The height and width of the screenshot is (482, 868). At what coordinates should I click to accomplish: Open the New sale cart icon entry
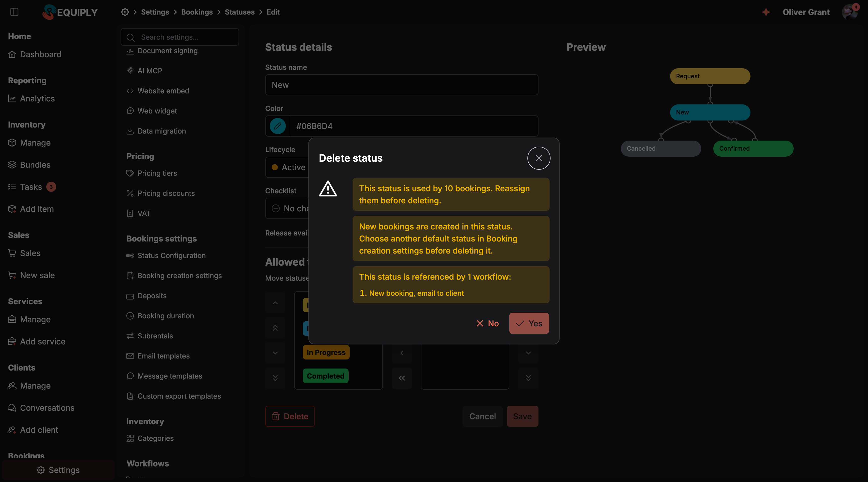click(x=31, y=275)
